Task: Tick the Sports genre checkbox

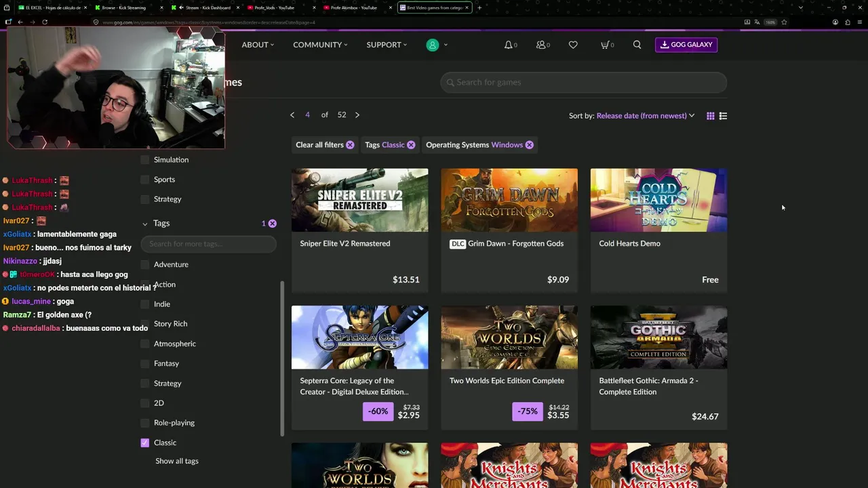Action: click(144, 180)
